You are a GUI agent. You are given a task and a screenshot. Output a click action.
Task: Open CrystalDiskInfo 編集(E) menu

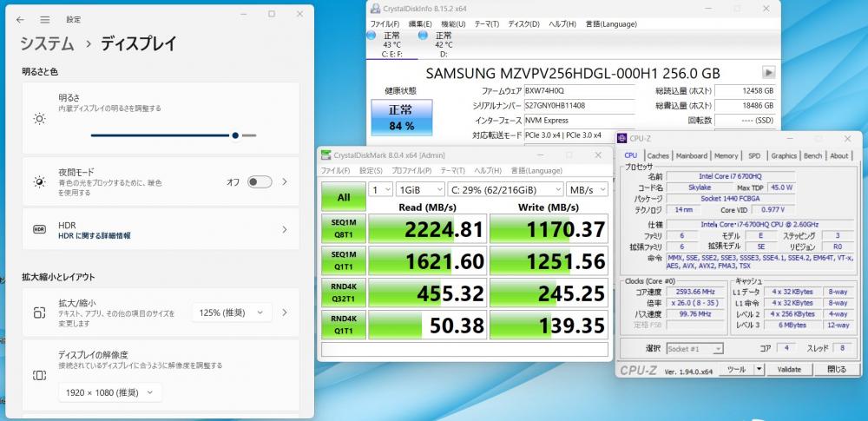(420, 23)
